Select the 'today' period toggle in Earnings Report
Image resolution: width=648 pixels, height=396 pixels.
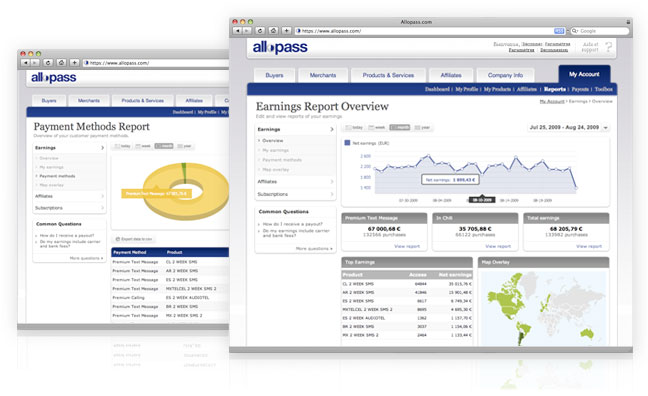354,127
